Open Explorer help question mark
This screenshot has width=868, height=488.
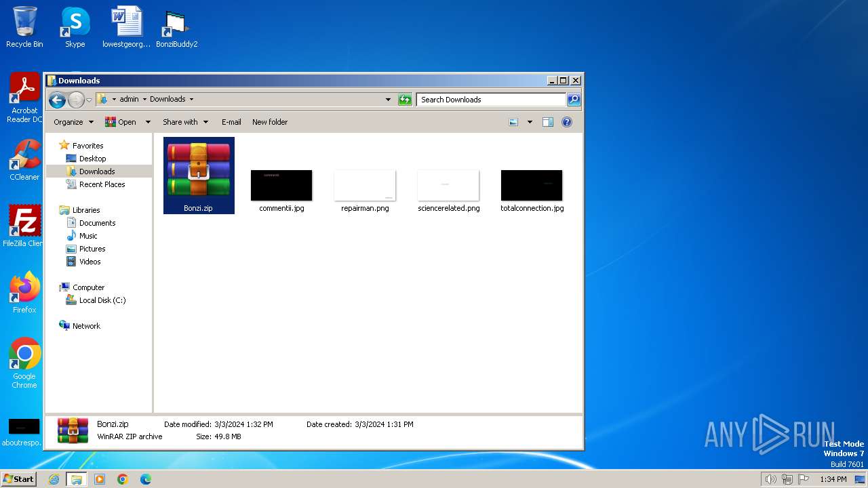[x=567, y=122]
